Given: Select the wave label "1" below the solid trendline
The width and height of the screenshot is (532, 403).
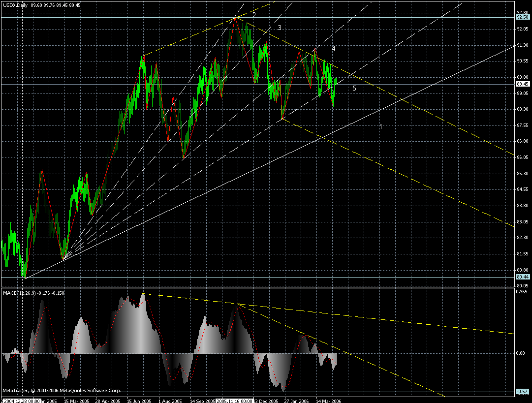Looking at the screenshot, I should point(381,126).
